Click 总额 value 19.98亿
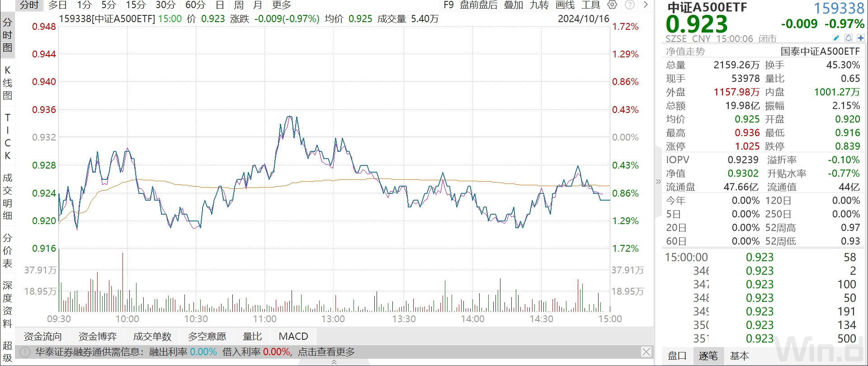The image size is (868, 366). 742,106
